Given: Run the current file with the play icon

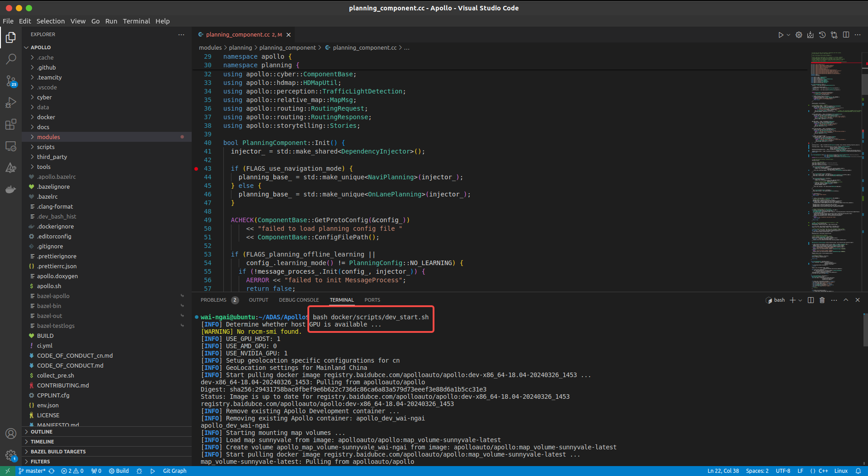Looking at the screenshot, I should click(x=781, y=34).
